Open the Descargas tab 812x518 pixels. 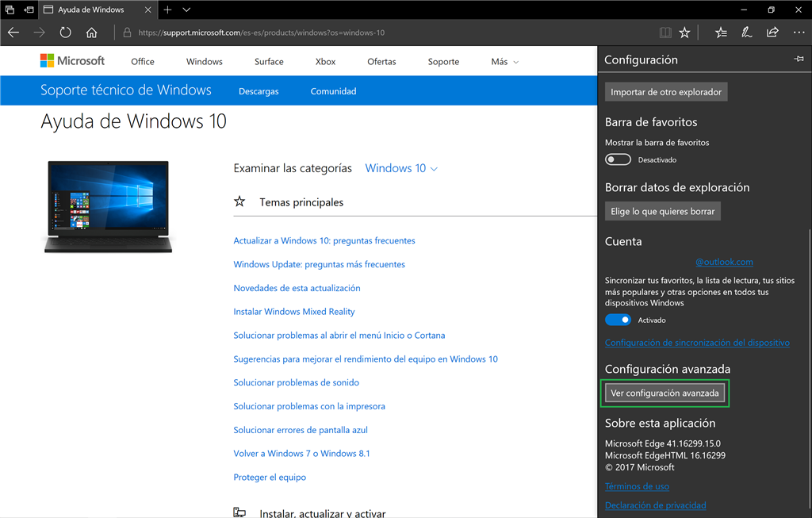coord(259,91)
